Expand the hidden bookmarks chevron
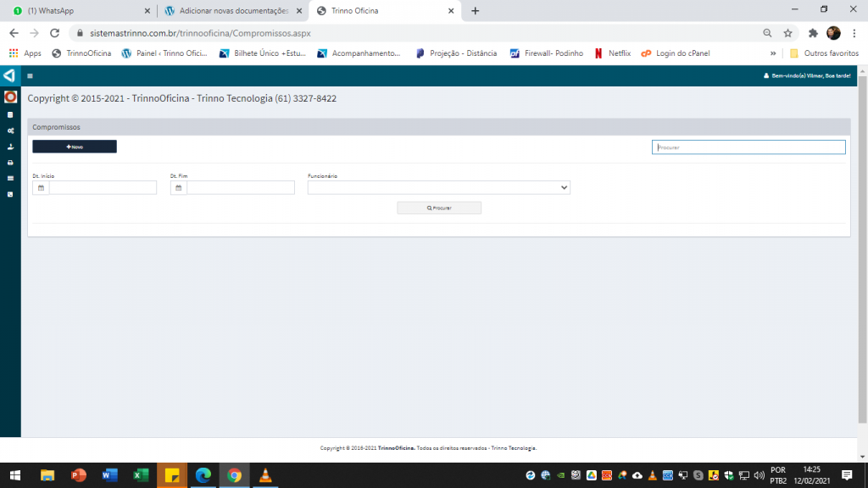The height and width of the screenshot is (488, 868). click(x=773, y=53)
